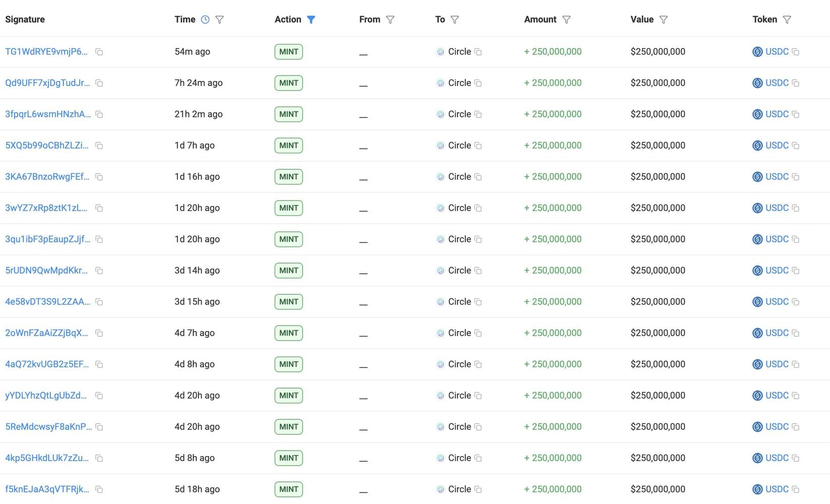Open the Value column filter
The width and height of the screenshot is (830, 504).
pos(664,20)
